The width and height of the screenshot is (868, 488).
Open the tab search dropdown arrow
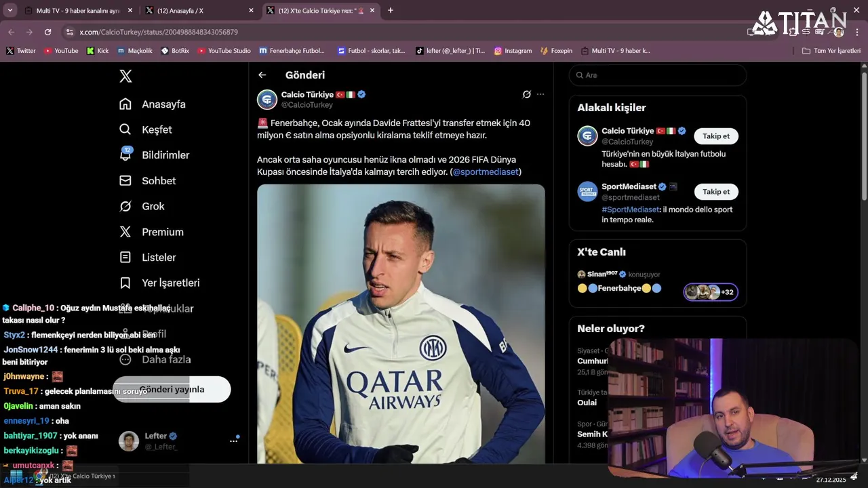(10, 10)
